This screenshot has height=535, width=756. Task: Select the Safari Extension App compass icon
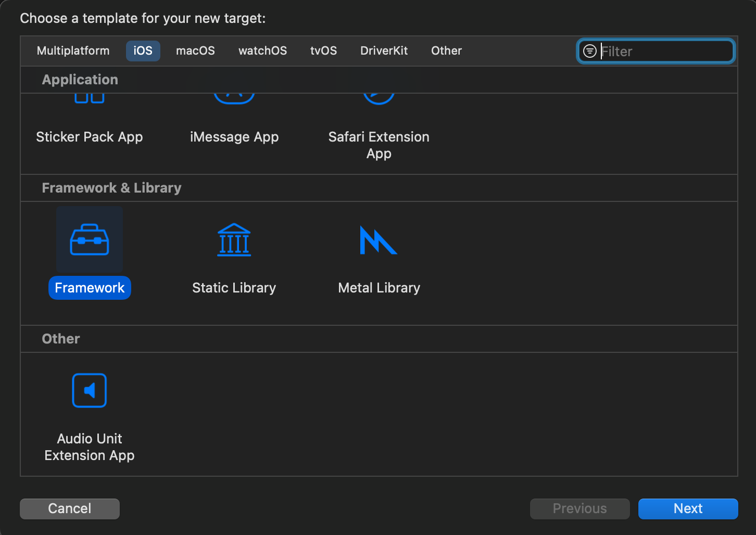[379, 99]
